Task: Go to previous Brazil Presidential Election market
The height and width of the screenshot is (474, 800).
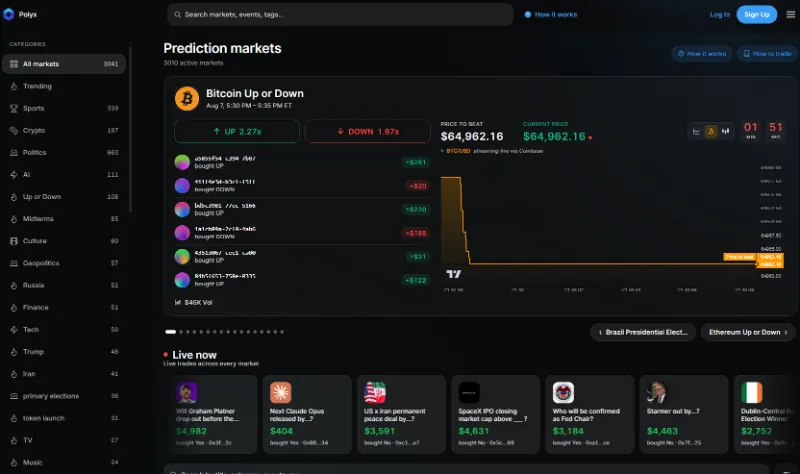Action: (643, 332)
